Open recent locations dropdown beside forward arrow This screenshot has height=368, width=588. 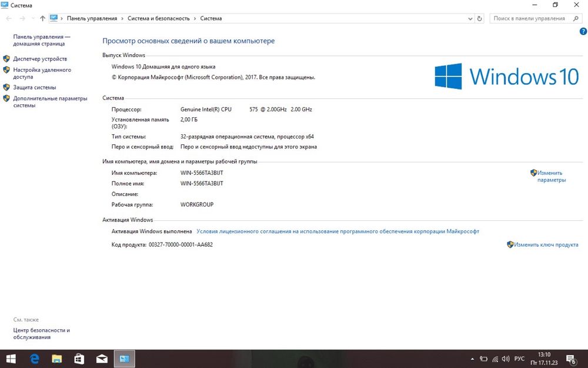(x=32, y=18)
